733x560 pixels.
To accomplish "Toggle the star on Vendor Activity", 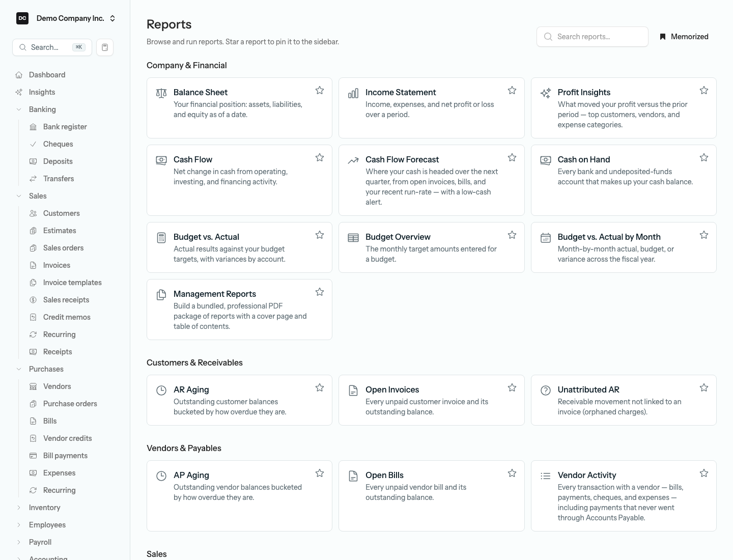I will click(x=704, y=473).
